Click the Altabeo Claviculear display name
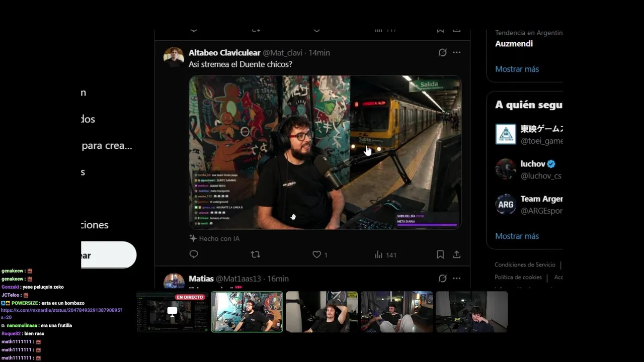The height and width of the screenshot is (362, 644). pos(224,53)
